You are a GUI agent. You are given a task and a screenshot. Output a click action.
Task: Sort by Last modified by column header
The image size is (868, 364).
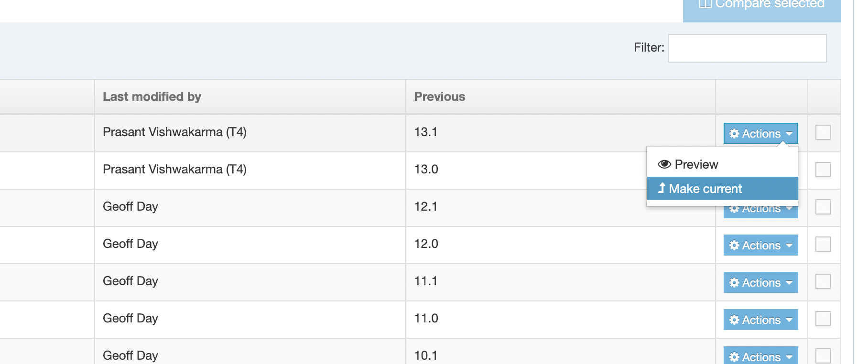pos(152,96)
